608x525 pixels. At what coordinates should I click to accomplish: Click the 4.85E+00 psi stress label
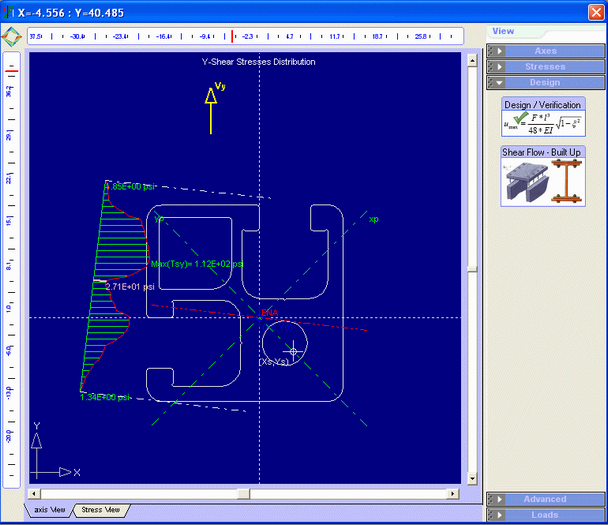click(x=130, y=187)
